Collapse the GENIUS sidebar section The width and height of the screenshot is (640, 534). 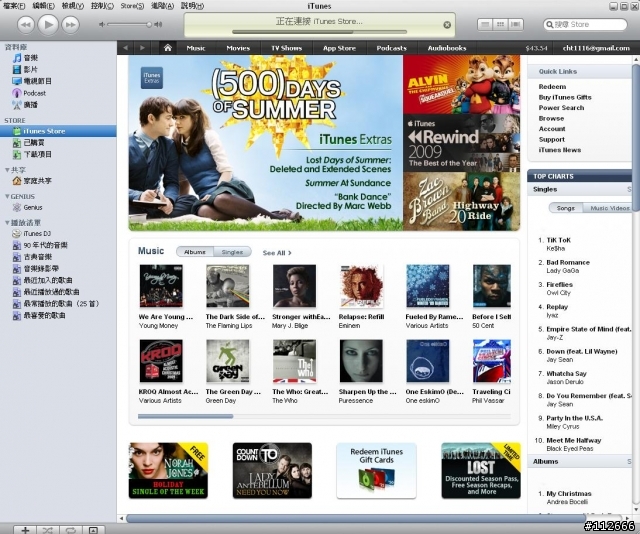(7, 196)
